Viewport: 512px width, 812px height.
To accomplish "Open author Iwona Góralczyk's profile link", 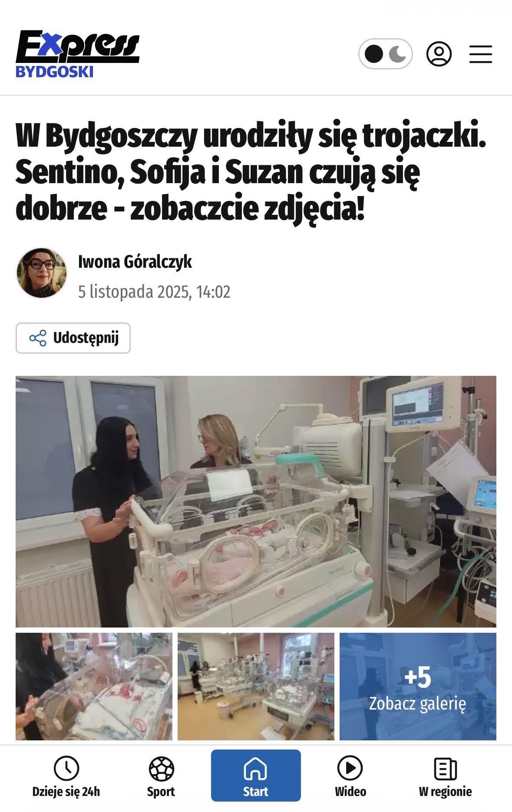I will (135, 262).
